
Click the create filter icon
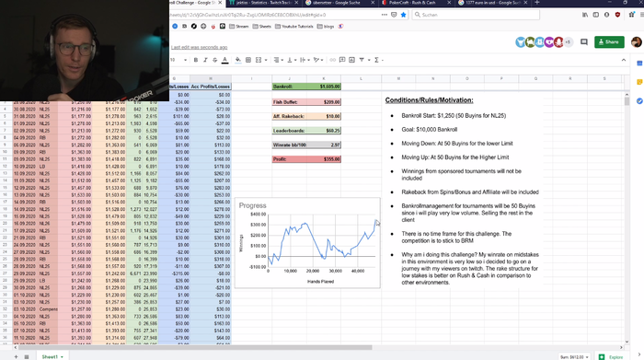click(x=362, y=60)
